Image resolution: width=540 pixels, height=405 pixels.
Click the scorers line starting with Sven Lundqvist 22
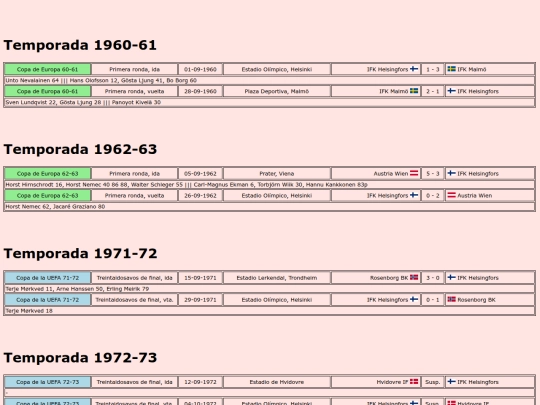click(270, 102)
